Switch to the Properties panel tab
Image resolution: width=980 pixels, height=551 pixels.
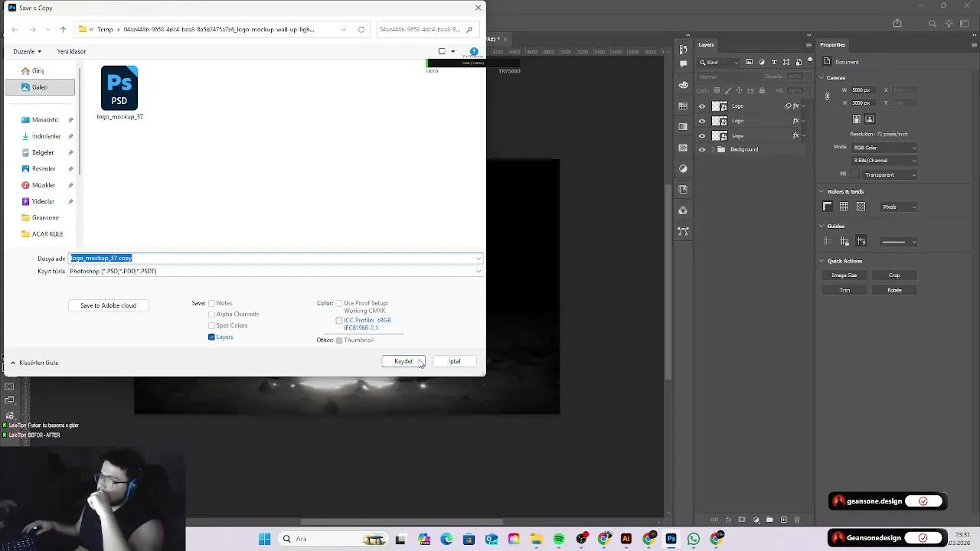pos(833,44)
